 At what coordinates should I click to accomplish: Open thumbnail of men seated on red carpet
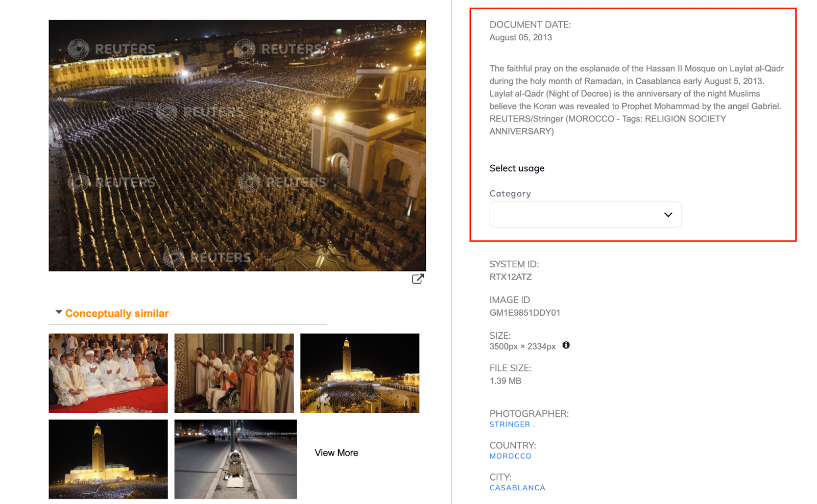pyautogui.click(x=108, y=373)
